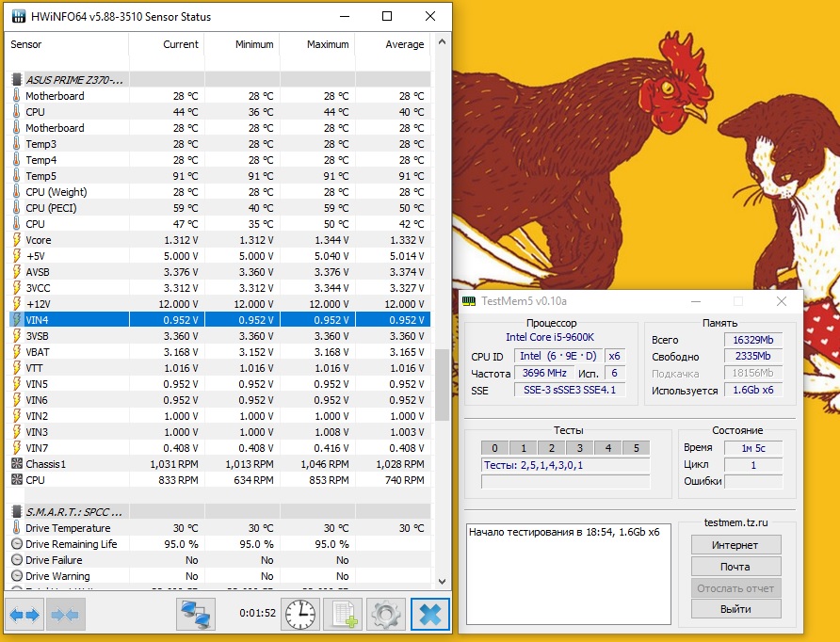Viewport: 840px width, 642px height.
Task: Click the clock reset timer icon
Action: 300,614
